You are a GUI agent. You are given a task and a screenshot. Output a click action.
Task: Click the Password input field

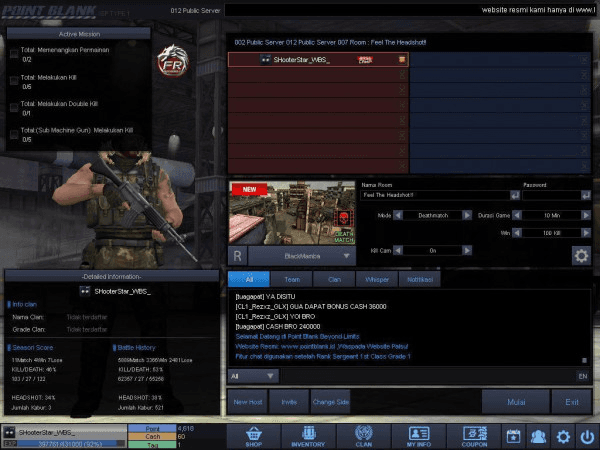(x=551, y=195)
